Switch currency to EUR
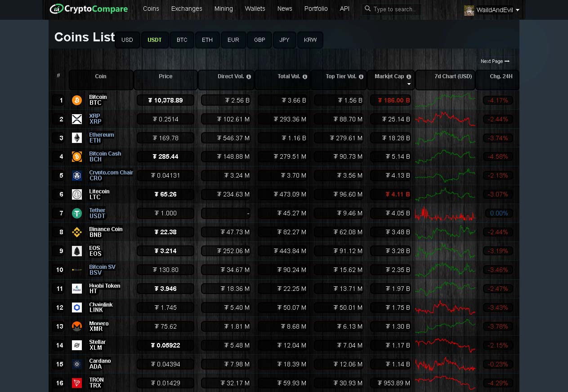The image size is (568, 392). point(233,40)
